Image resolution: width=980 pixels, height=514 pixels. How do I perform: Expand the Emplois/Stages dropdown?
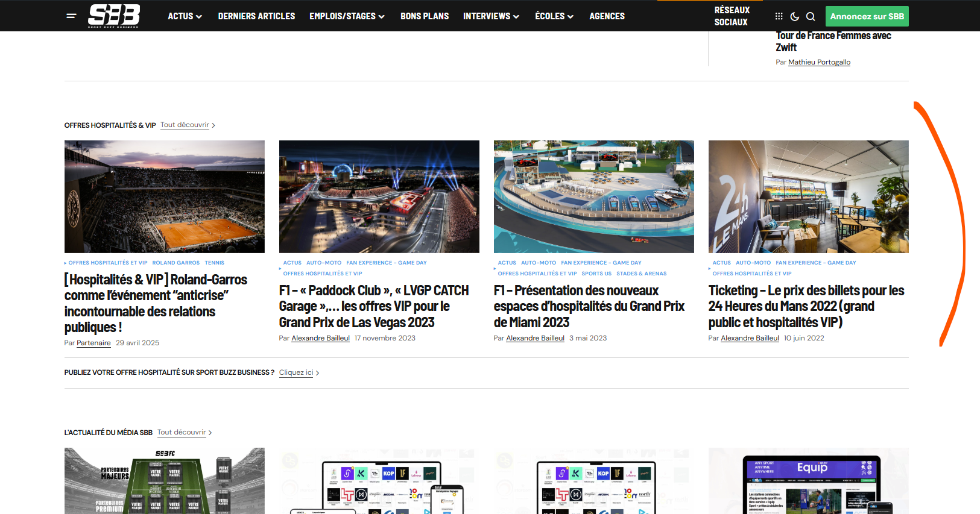click(x=347, y=16)
